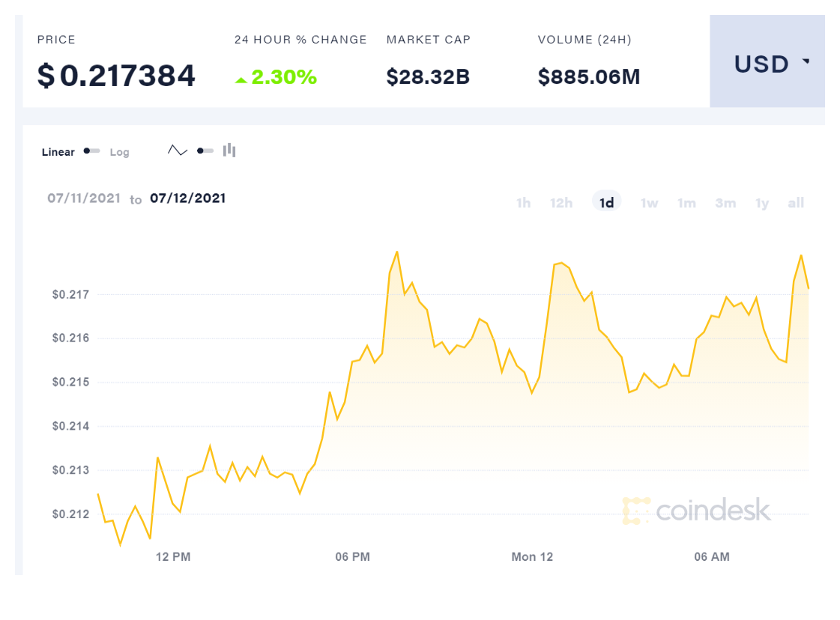
Task: Select the 1h time range tab
Action: pos(524,203)
